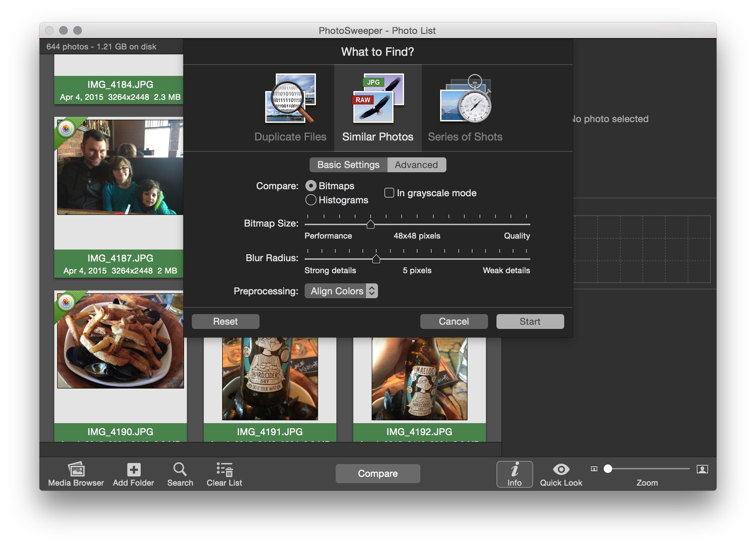Select the Duplicate Files search mode
The width and height of the screenshot is (756, 547).
pos(290,106)
